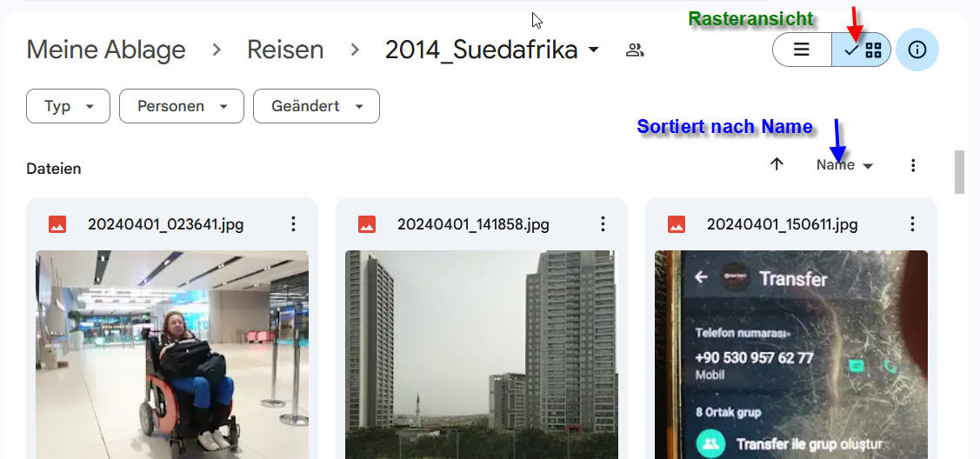
Task: Expand the Personen filter dropdown
Action: tap(181, 106)
